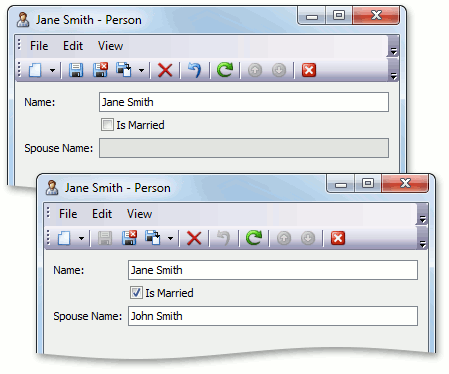
Task: Click the Save icon in the top window
Action: pos(76,70)
